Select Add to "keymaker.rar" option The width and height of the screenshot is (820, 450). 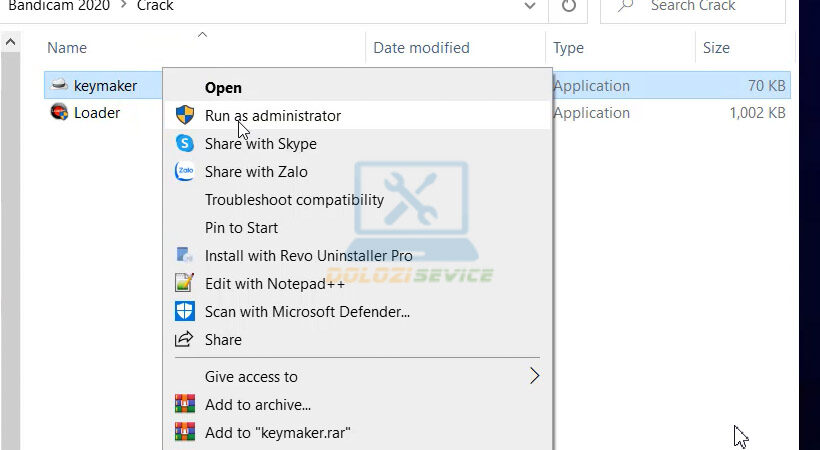(x=277, y=432)
